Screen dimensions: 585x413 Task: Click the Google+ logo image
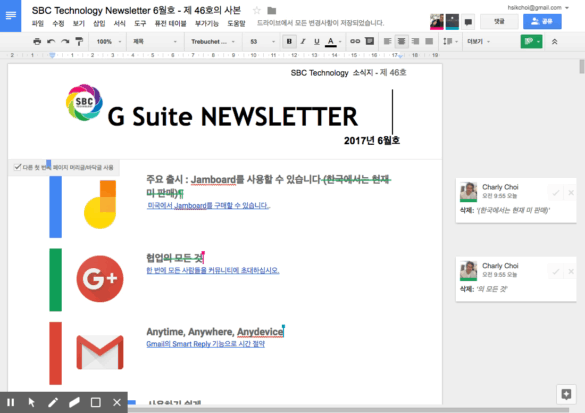pyautogui.click(x=100, y=279)
